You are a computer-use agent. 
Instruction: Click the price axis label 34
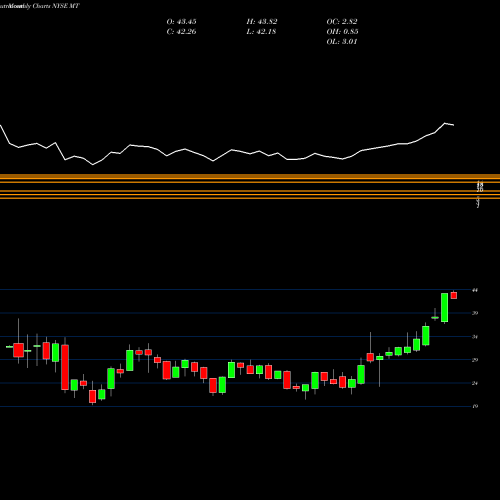[475, 337]
